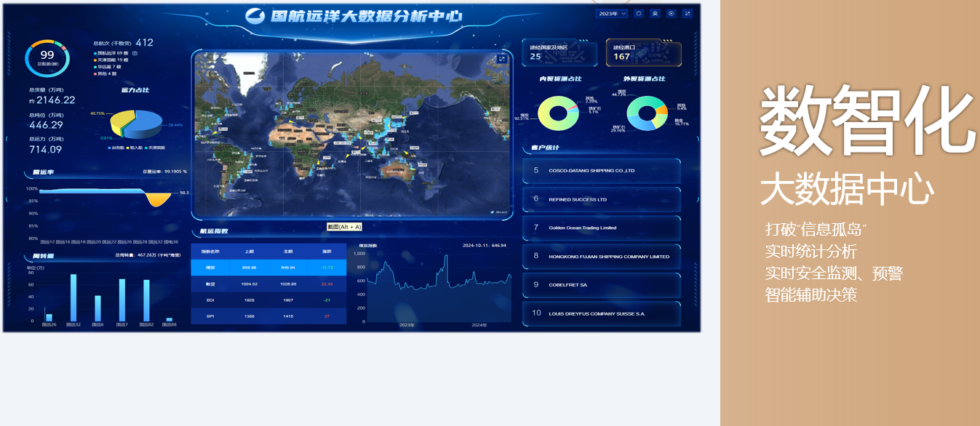Screen dimensions: 980x426
Task: Toggle 租入船 legend in 运力占比 chart
Action: (x=135, y=148)
